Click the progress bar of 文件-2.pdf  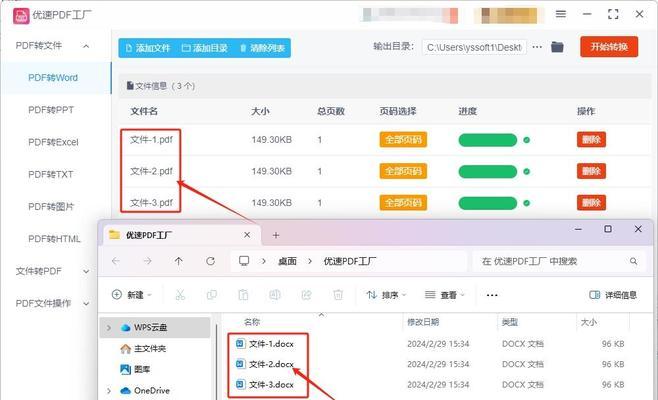[x=488, y=172]
